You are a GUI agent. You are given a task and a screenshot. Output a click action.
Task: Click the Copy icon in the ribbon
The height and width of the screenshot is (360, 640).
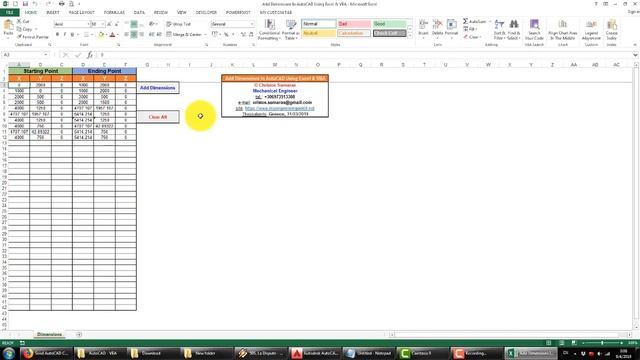19,29
